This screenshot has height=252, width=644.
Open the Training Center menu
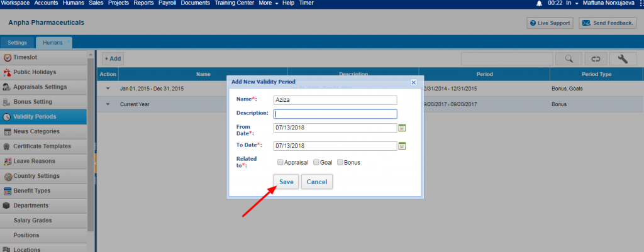tap(235, 3)
